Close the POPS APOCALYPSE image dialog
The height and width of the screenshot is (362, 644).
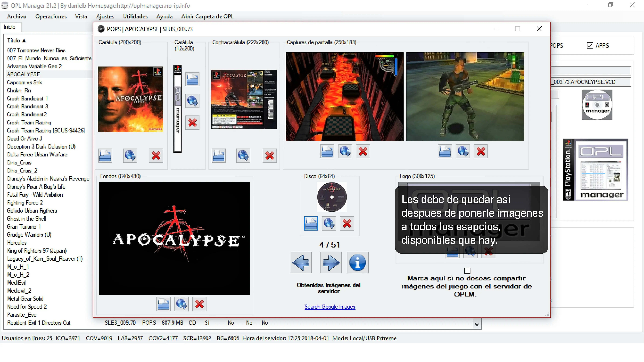539,29
